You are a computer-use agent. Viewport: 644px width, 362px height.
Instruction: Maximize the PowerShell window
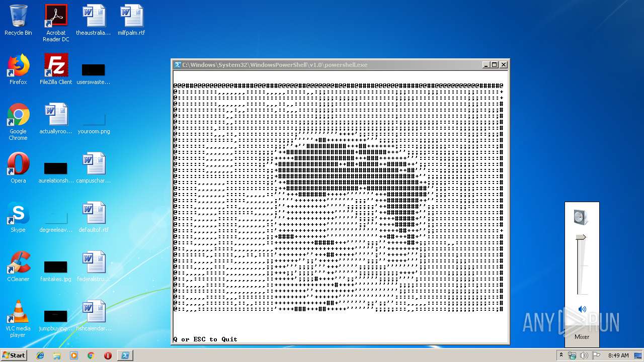click(x=495, y=65)
